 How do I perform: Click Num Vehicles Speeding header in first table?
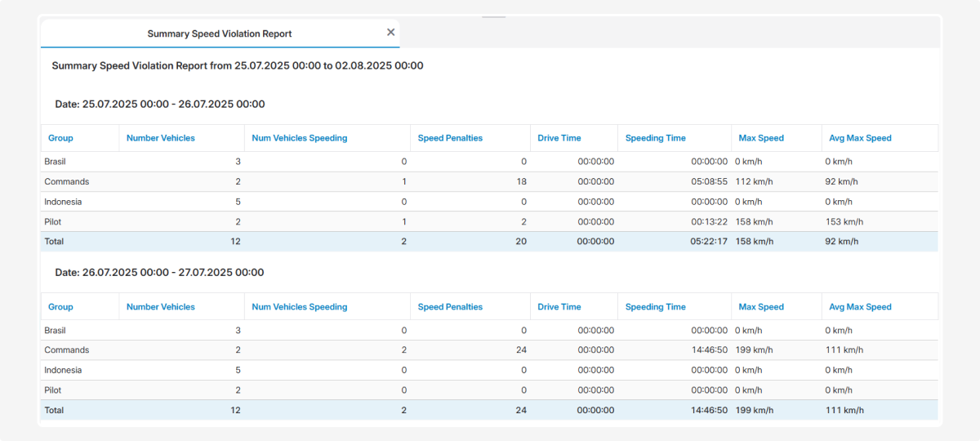click(x=300, y=138)
